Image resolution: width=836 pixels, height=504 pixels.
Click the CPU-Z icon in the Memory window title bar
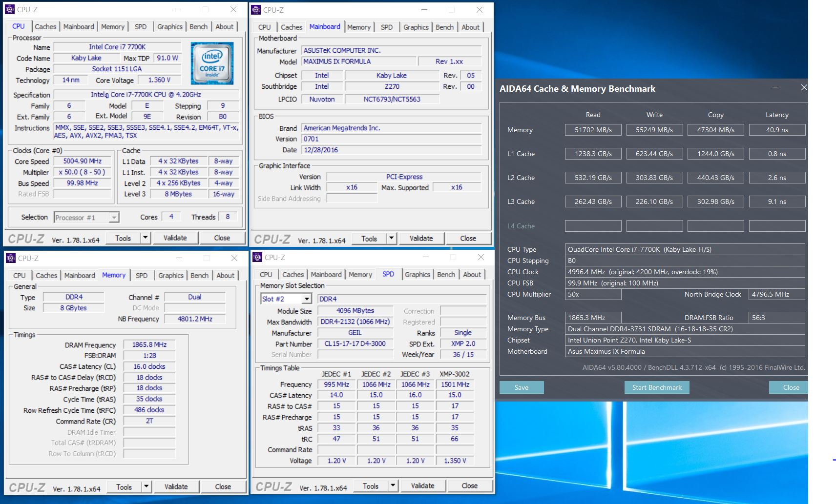(11, 258)
